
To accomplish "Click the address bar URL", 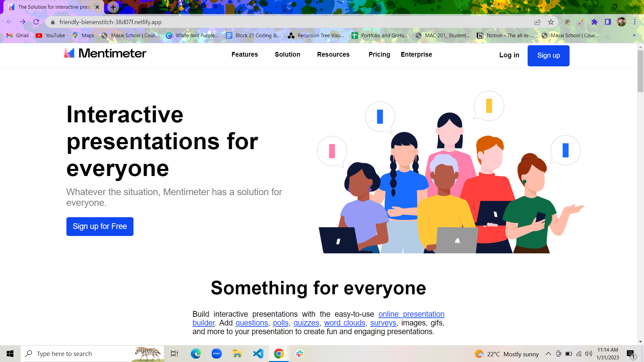I will 110,22.
